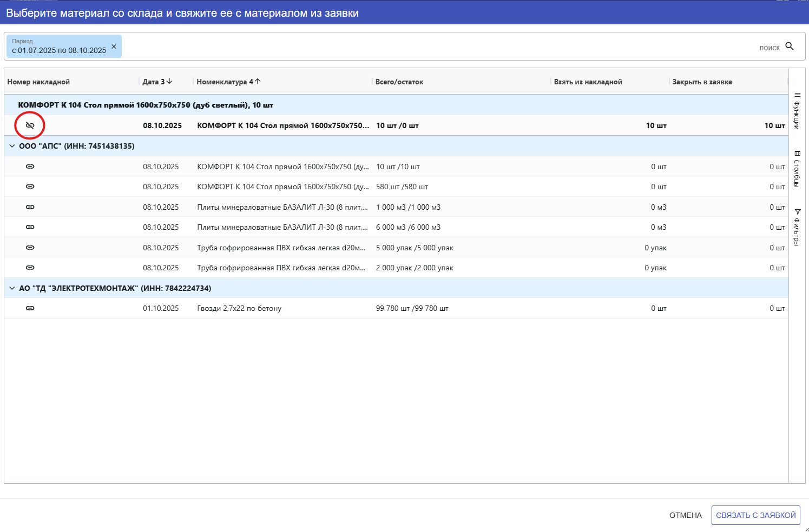Link the Гвозди 2,7x22 по бетону row
The image size is (809, 532).
(30, 308)
